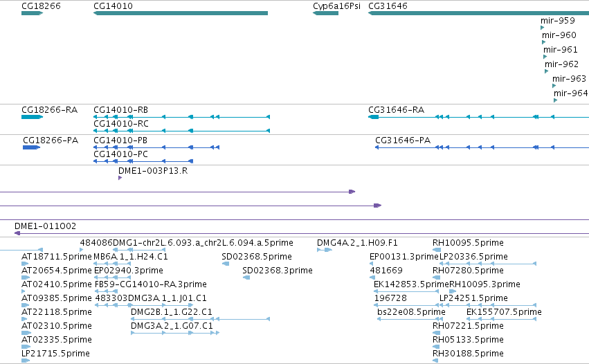589x364 pixels.
Task: Click the RH30188.5prime label
Action: [468, 354]
